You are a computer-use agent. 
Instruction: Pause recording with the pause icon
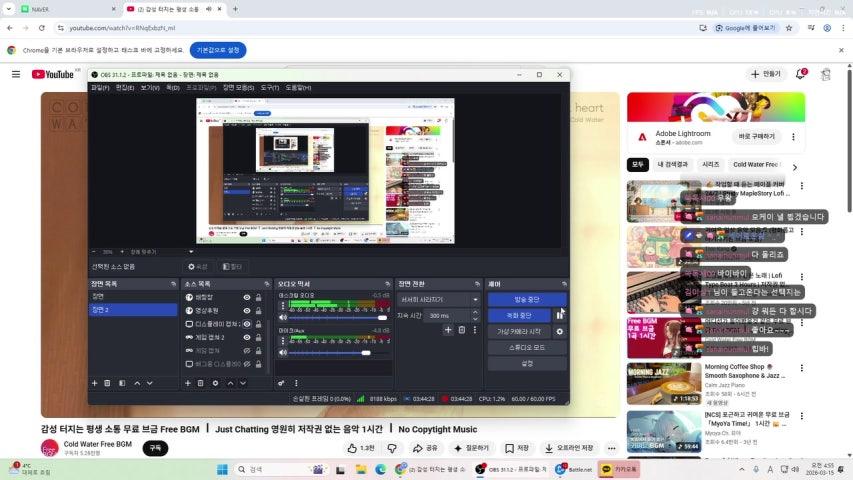pos(560,315)
